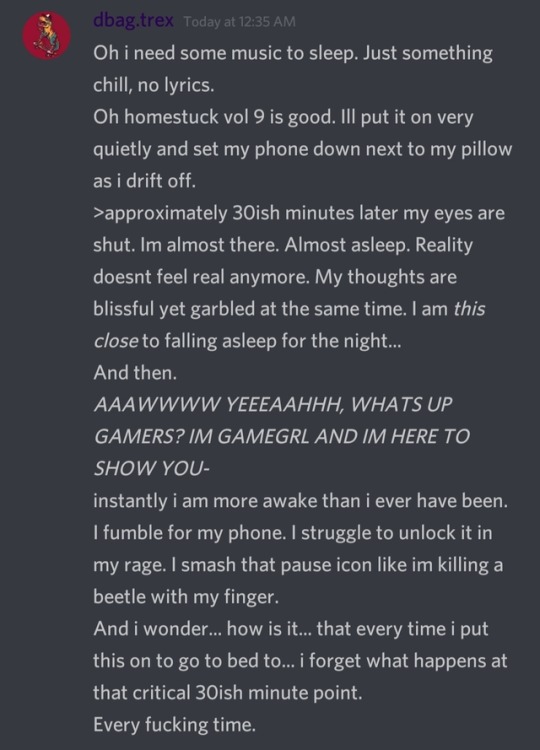Click the 'GAMERS? IM GAMEGRL' italic line

point(282,436)
